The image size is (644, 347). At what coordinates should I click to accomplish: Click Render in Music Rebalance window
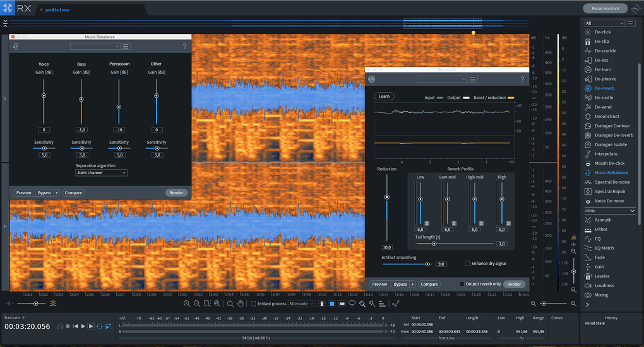click(176, 192)
